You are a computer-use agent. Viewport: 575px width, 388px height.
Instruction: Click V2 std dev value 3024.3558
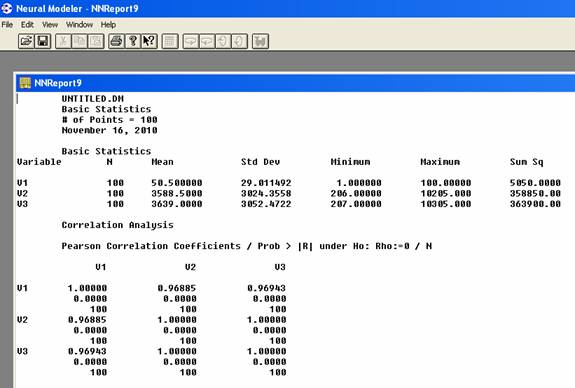266,193
